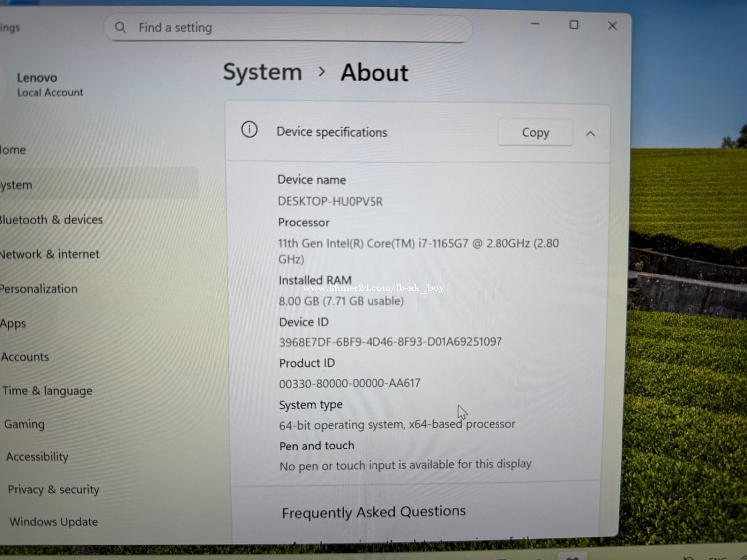Open the Gaming settings category
This screenshot has height=560, width=747.
click(x=24, y=424)
